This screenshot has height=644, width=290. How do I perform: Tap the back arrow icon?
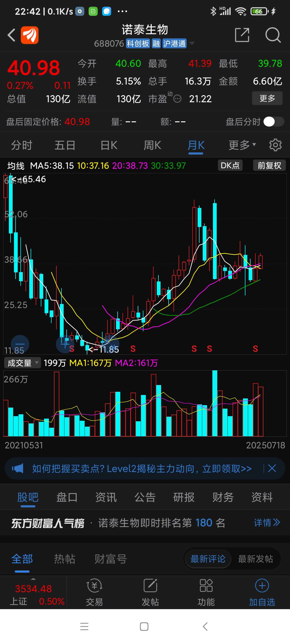click(12, 35)
